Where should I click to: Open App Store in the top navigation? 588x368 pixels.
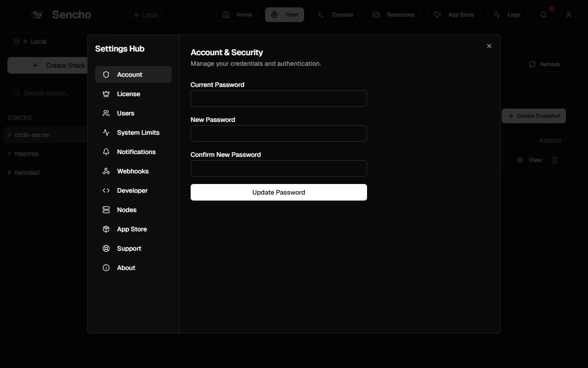(454, 15)
